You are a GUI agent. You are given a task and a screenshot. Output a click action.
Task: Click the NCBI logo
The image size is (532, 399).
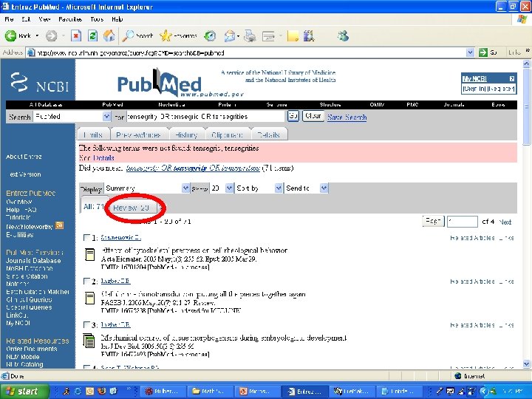(x=39, y=83)
